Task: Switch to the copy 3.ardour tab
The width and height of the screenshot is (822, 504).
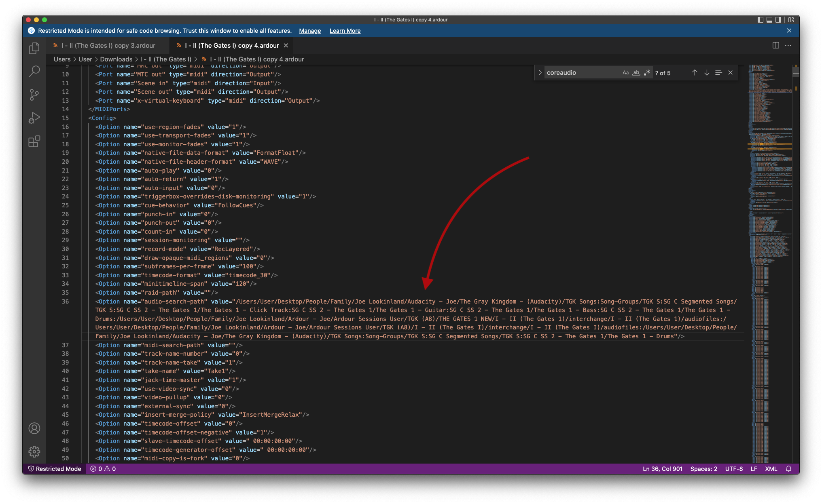Action: pyautogui.click(x=108, y=46)
